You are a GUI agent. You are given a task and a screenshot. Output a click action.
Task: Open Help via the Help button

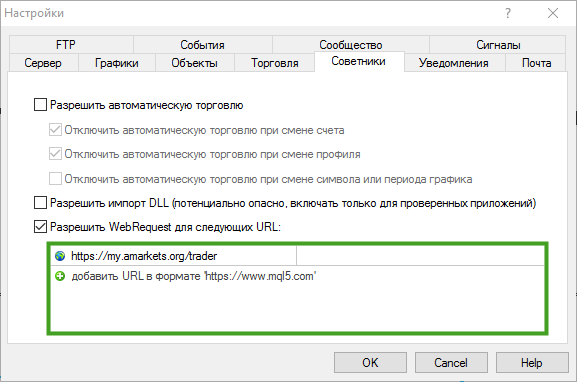532,362
